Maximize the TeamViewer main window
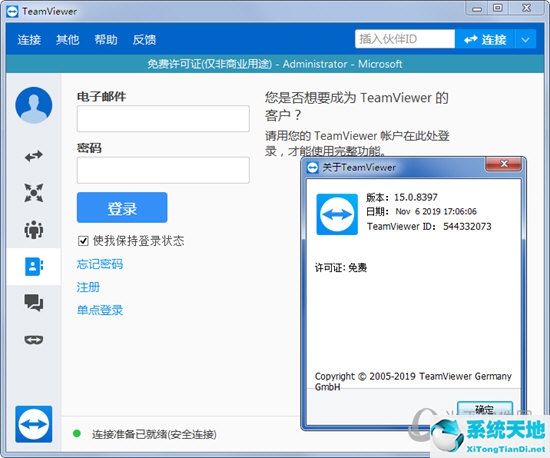The height and width of the screenshot is (458, 550). [498, 8]
